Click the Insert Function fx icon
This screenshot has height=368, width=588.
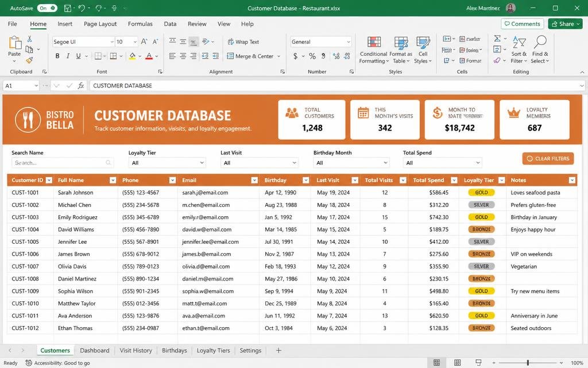tap(80, 86)
